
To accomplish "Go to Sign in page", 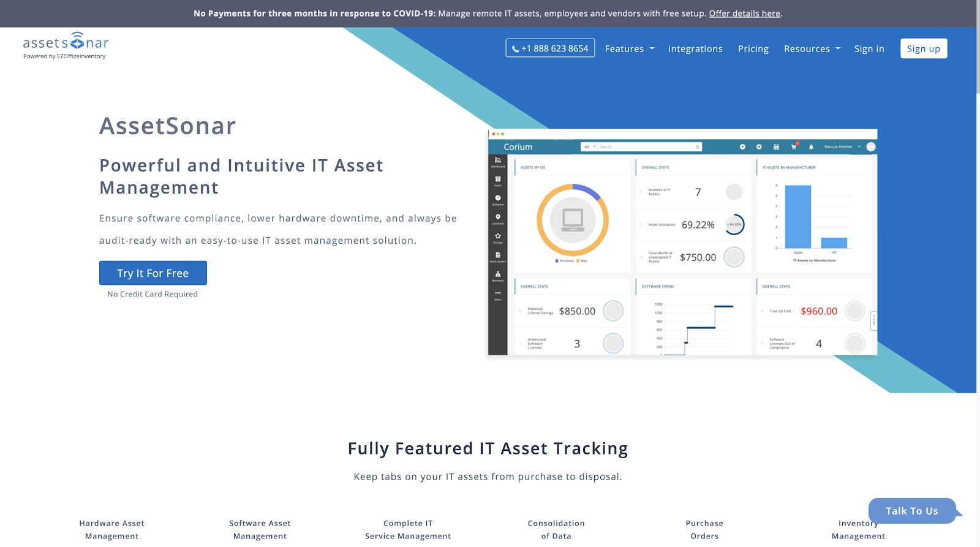I will [869, 49].
